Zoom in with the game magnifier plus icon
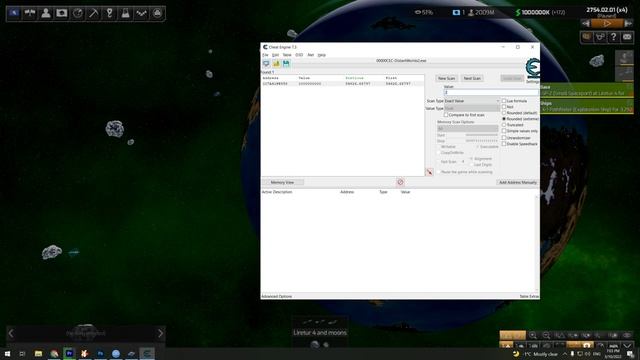Image resolution: width=640 pixels, height=360 pixels. (x=533, y=336)
